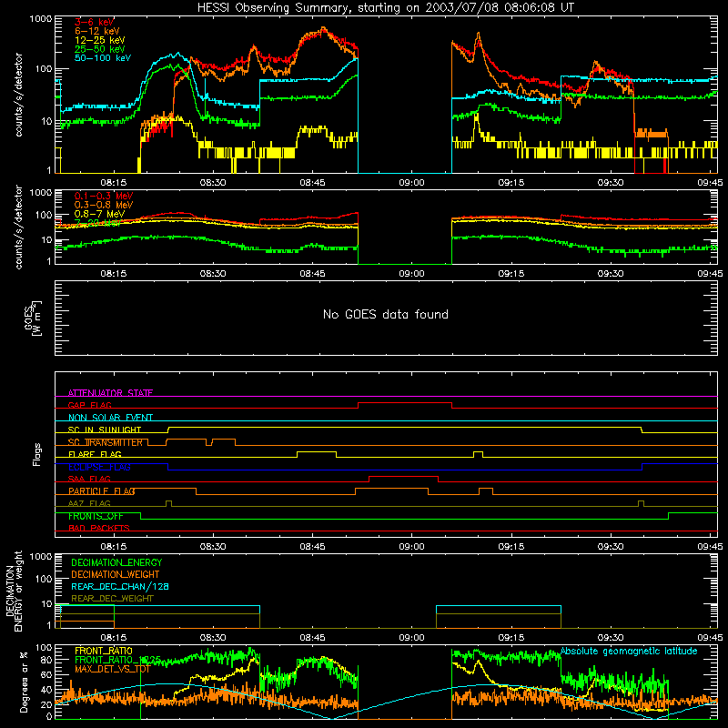Select the '6-12 keV' legend label

97,31
